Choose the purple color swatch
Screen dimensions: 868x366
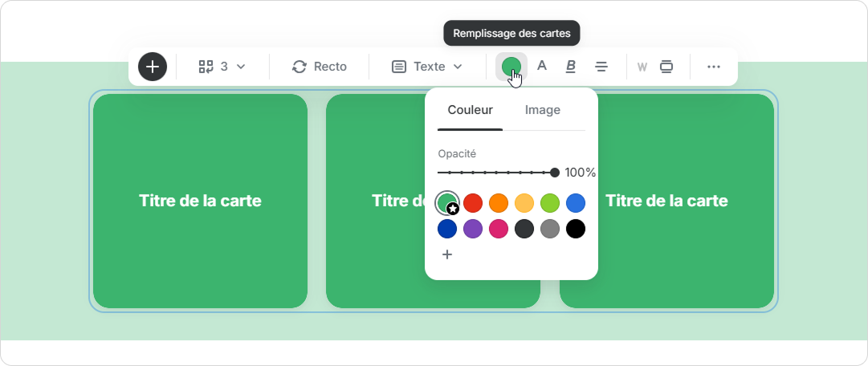pyautogui.click(x=473, y=229)
